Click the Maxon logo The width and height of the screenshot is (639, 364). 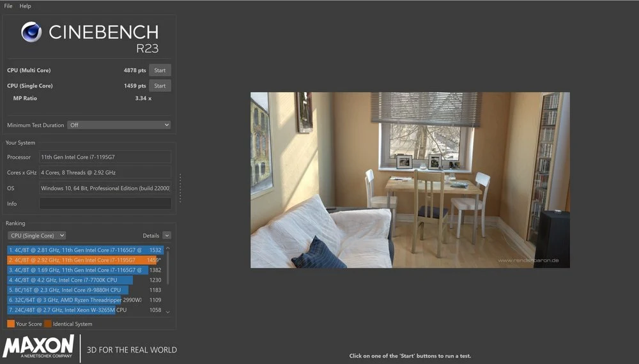point(38,347)
